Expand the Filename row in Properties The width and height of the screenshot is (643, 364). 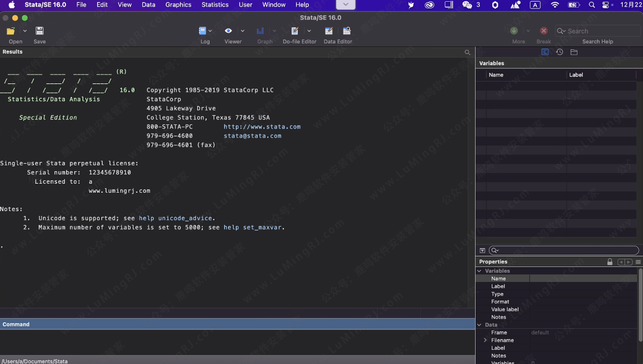tap(485, 340)
